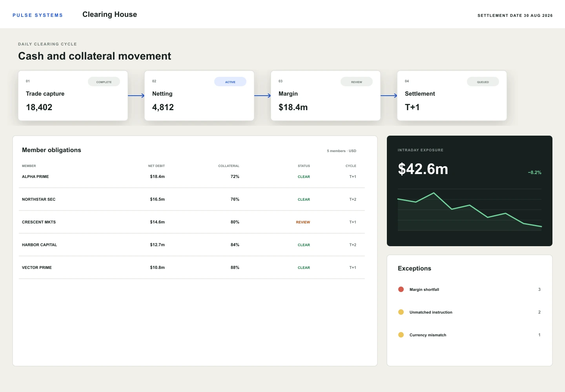This screenshot has height=392, width=565.
Task: Open the Settlement stage card
Action: pos(452,96)
